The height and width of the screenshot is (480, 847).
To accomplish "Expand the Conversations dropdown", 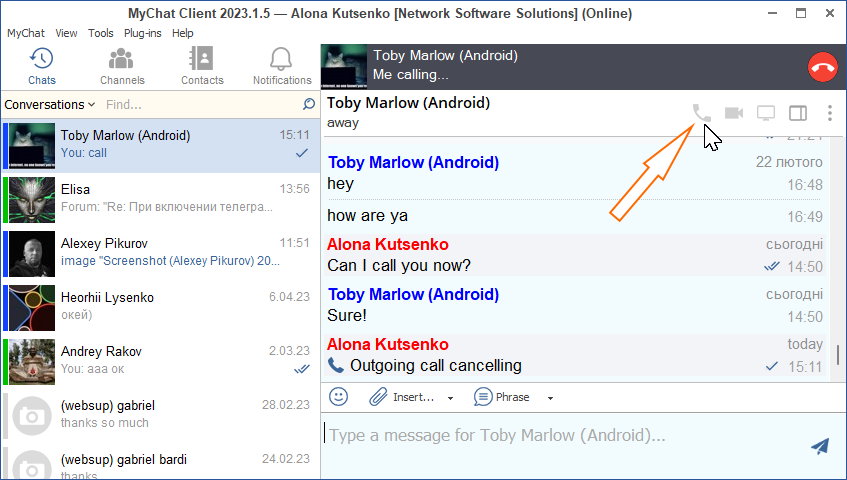I will (x=50, y=104).
